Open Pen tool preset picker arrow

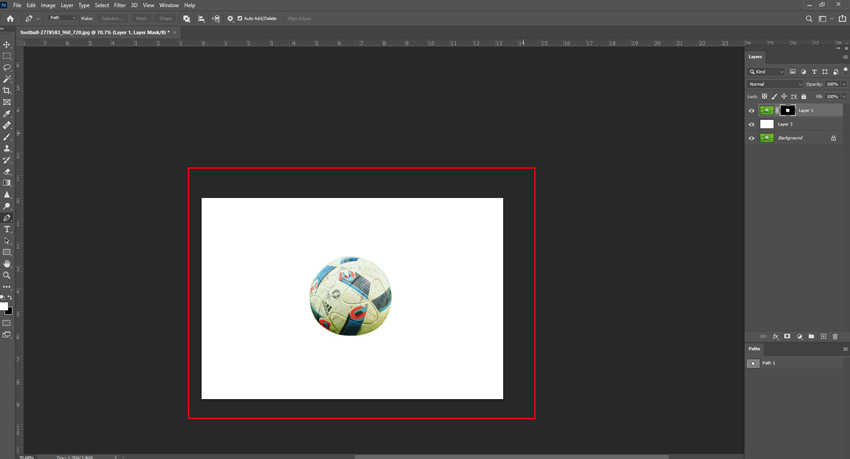tap(37, 18)
